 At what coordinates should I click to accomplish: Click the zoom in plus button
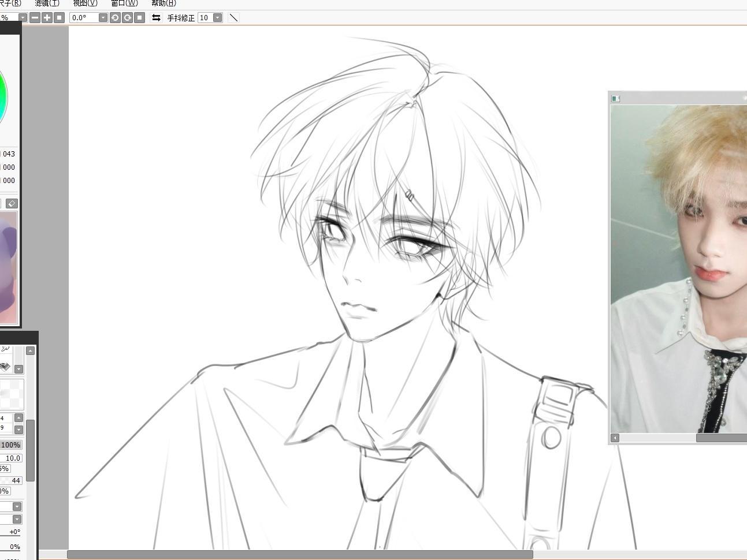pos(47,17)
